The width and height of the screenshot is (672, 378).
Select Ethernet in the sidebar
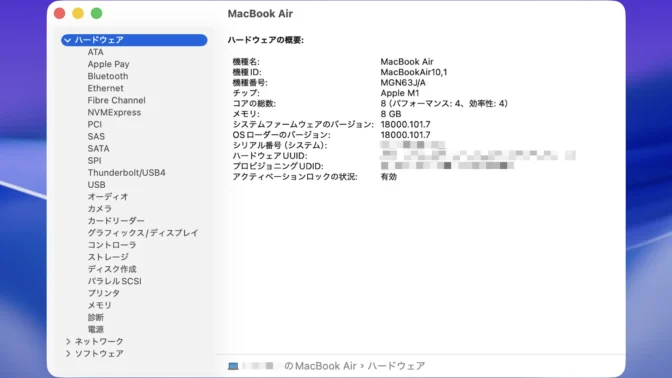pos(105,88)
